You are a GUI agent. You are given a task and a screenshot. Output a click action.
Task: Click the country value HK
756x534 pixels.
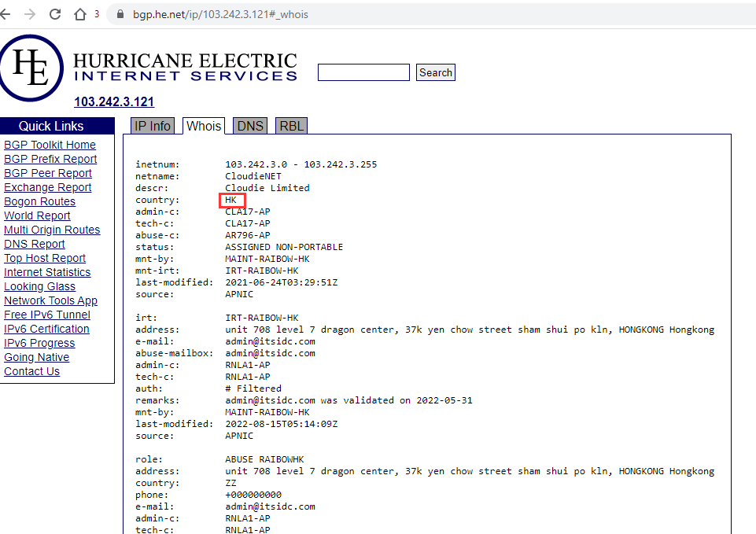click(231, 200)
